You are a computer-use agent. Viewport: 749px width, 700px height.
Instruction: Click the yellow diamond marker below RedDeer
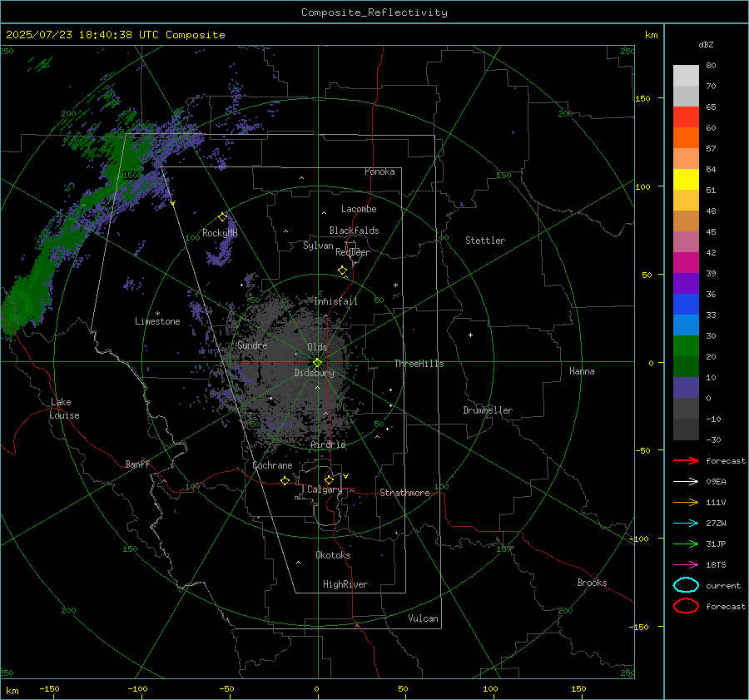342,271
